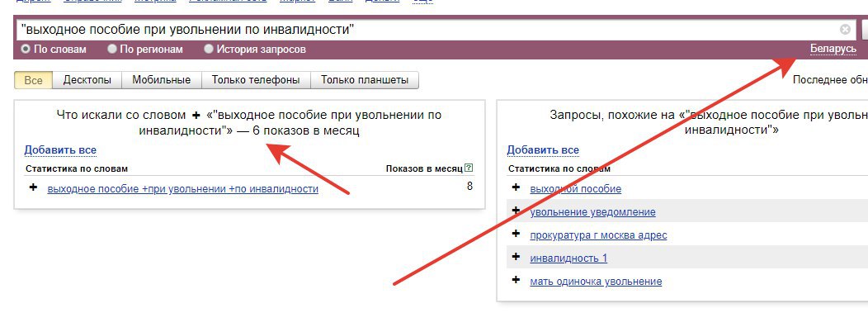Select the 'По регионам' radio option
This screenshot has height=327, width=868.
point(112,49)
